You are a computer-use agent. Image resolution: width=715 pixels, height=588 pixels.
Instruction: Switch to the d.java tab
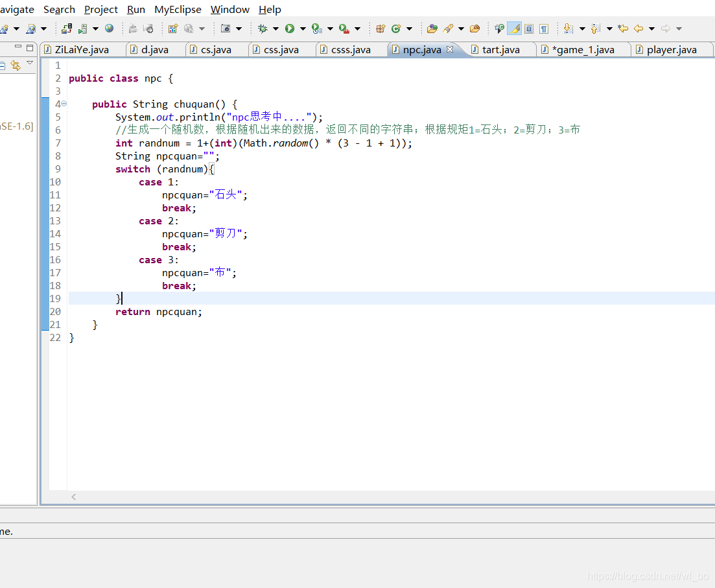pos(155,50)
